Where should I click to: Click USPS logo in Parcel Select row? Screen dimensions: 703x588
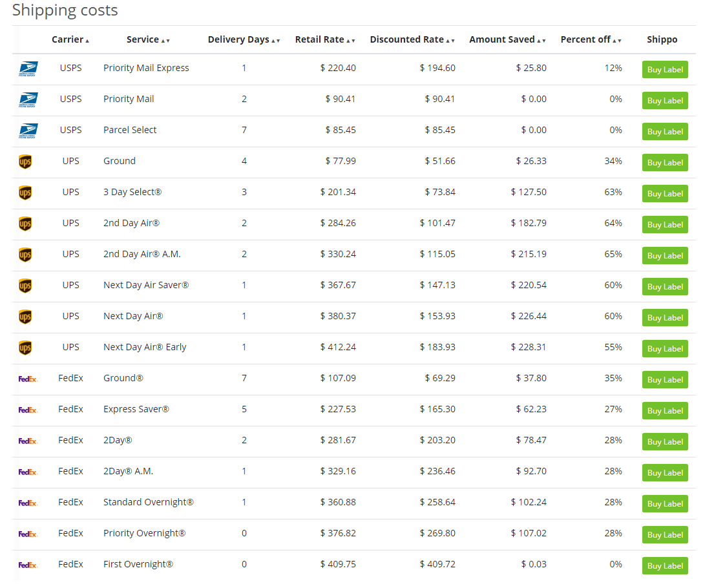click(x=28, y=131)
